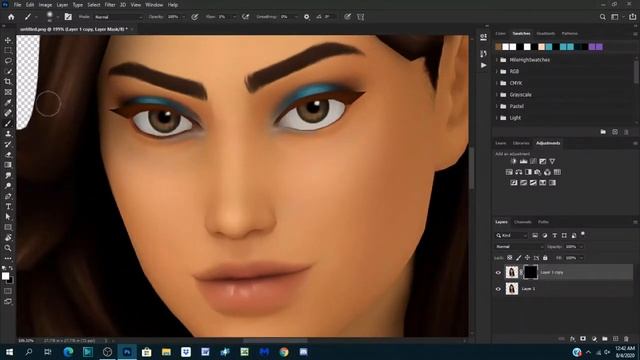Open Chrome from the taskbar

[x=284, y=352]
